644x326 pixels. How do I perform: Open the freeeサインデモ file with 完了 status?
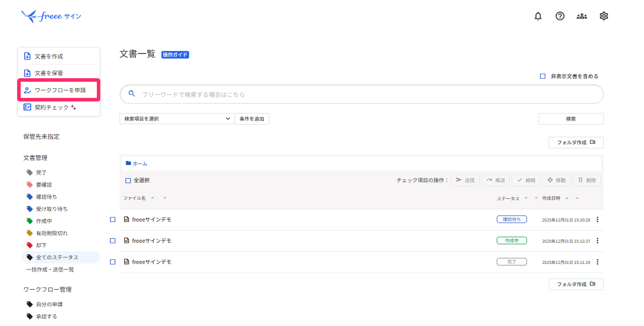[152, 262]
